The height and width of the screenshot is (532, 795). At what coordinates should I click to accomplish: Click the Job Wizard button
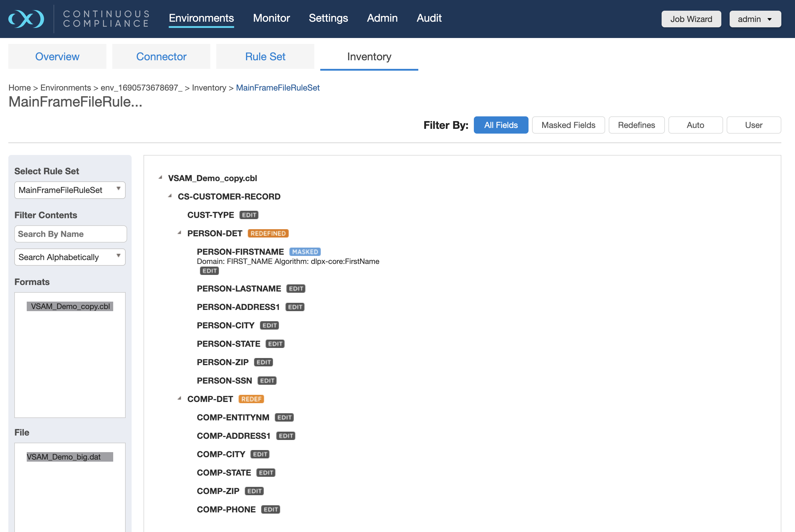pos(691,19)
